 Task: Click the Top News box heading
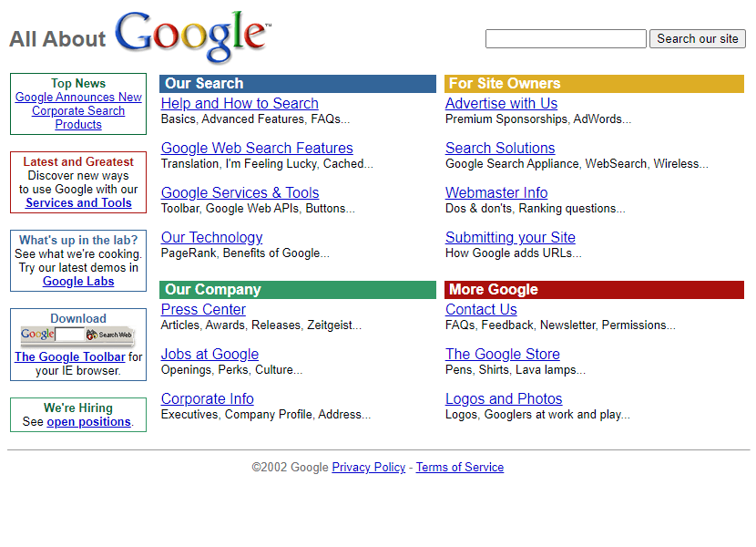click(78, 84)
